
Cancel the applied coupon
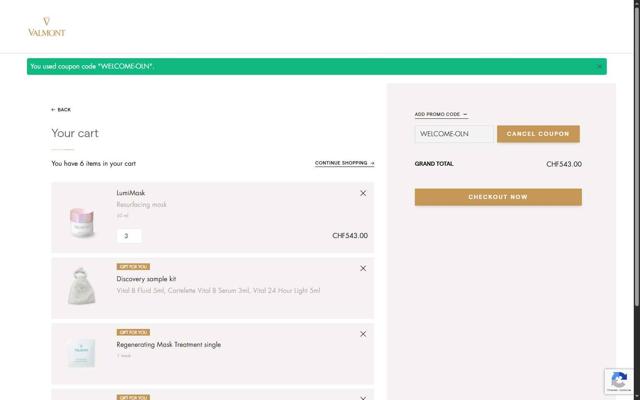coord(538,134)
